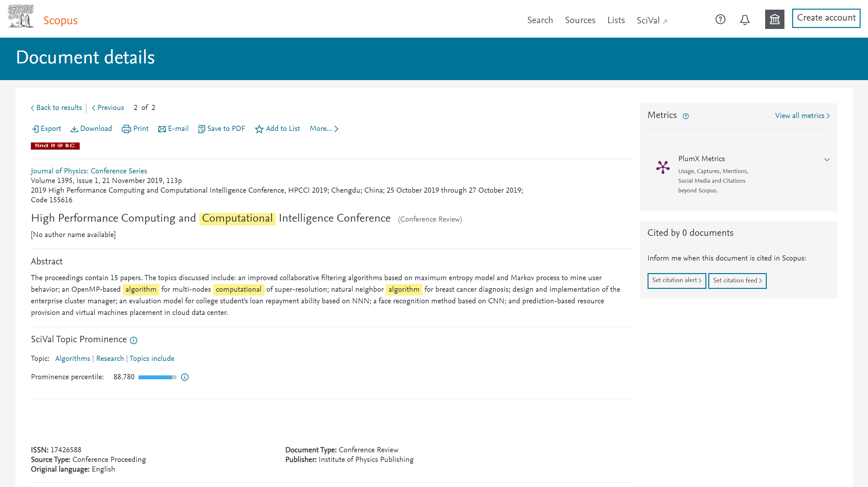
Task: Click the Download tray icon
Action: pyautogui.click(x=74, y=129)
